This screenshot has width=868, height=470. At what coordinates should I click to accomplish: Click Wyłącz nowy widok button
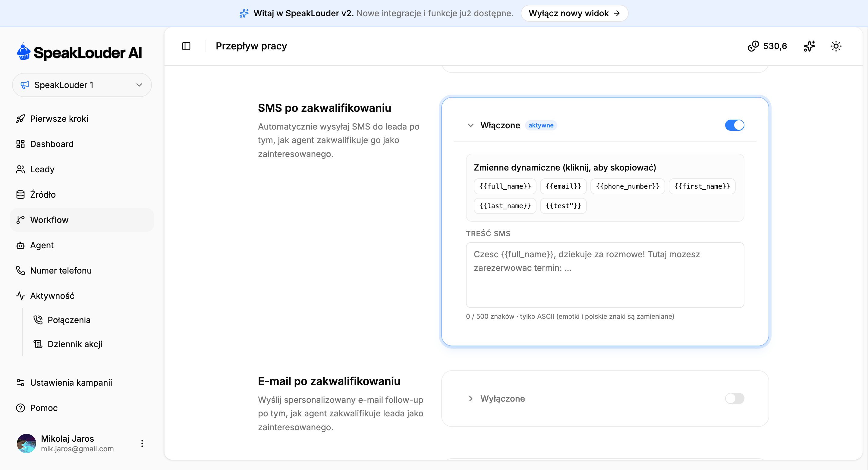574,14
